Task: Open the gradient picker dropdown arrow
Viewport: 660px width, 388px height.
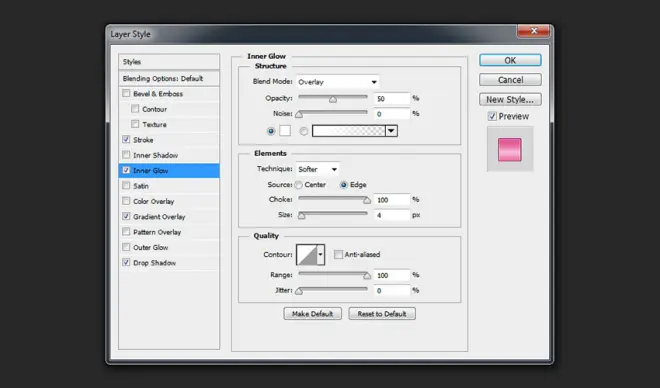Action: [391, 131]
